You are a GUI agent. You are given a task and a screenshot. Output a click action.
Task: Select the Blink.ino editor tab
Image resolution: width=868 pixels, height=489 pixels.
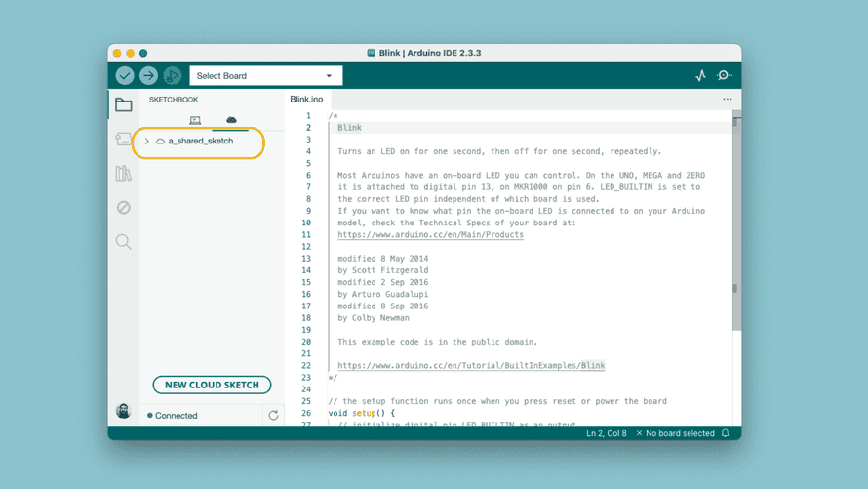pos(306,99)
